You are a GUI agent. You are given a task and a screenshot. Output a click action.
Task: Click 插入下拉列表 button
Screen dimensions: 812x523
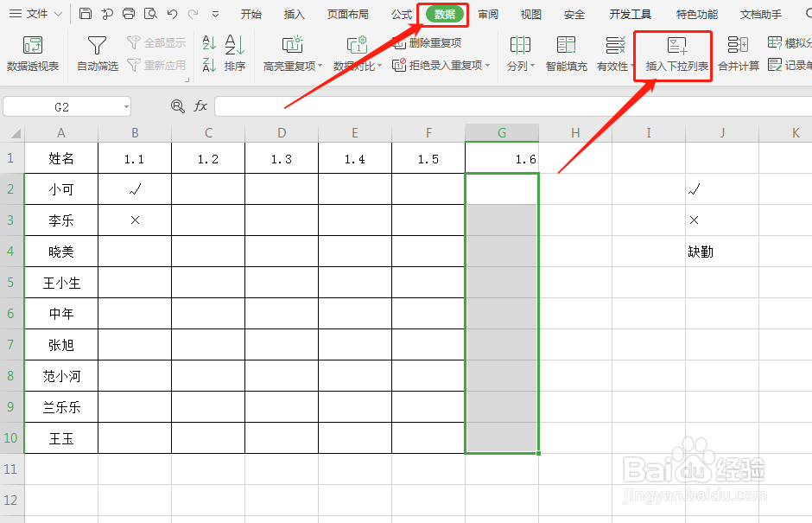click(x=677, y=55)
